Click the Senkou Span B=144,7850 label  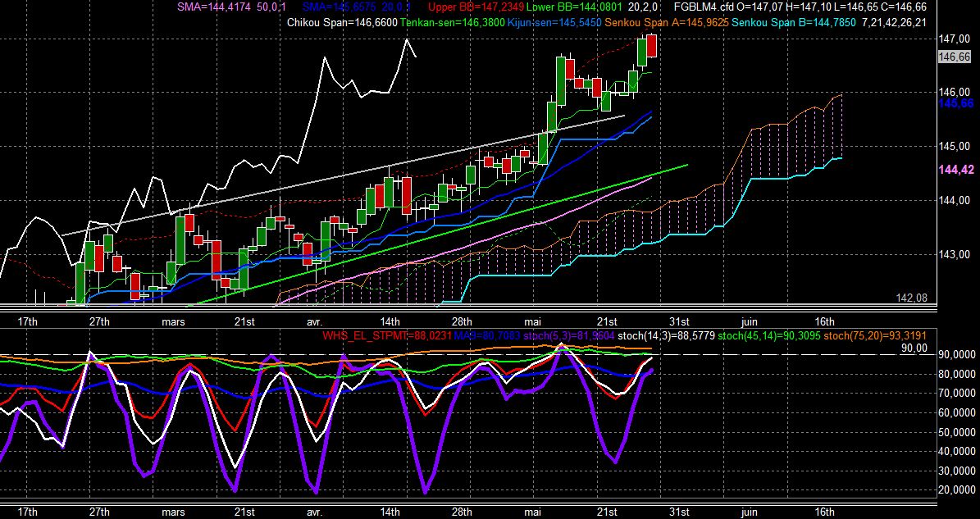pyautogui.click(x=794, y=22)
